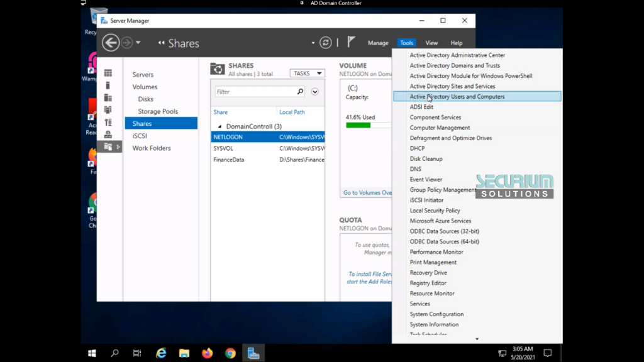Open the Manage menu
This screenshot has width=644, height=362.
click(x=378, y=43)
